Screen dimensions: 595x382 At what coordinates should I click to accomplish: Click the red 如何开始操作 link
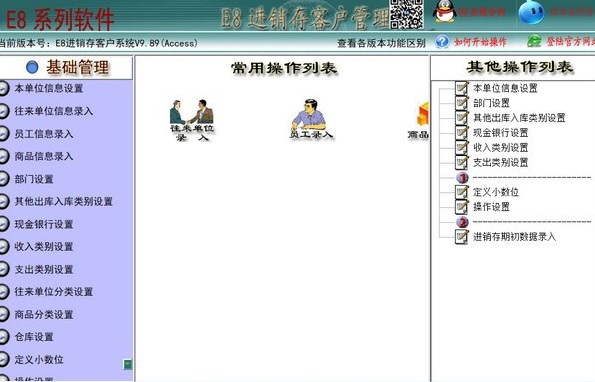click(480, 42)
